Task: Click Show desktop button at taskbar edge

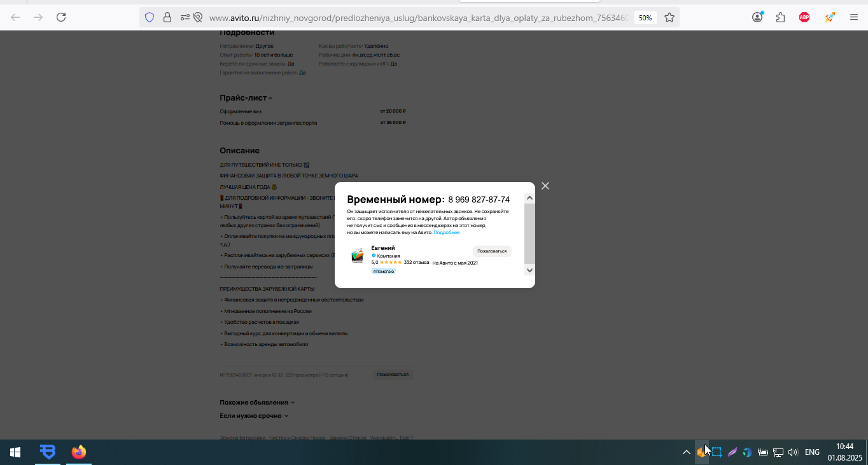Action: point(866,452)
